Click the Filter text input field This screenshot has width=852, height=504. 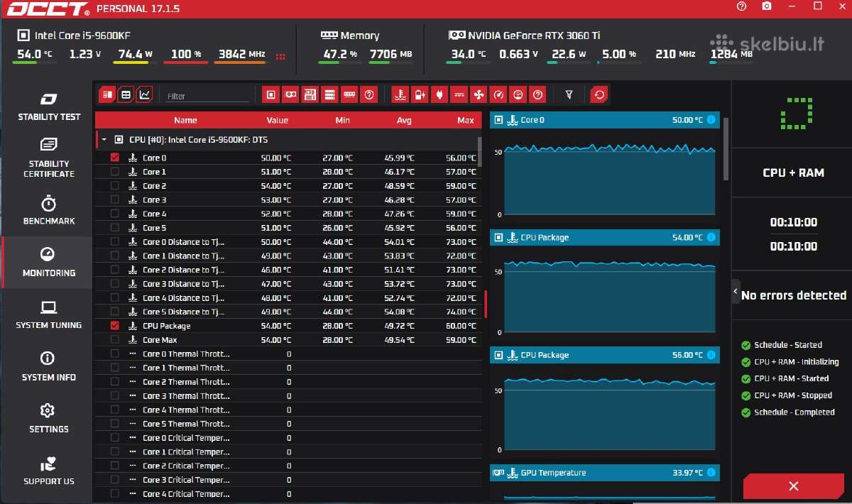[207, 96]
